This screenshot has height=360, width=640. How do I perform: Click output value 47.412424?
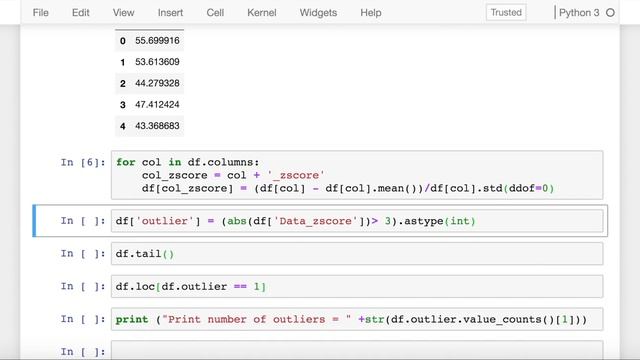pos(157,104)
